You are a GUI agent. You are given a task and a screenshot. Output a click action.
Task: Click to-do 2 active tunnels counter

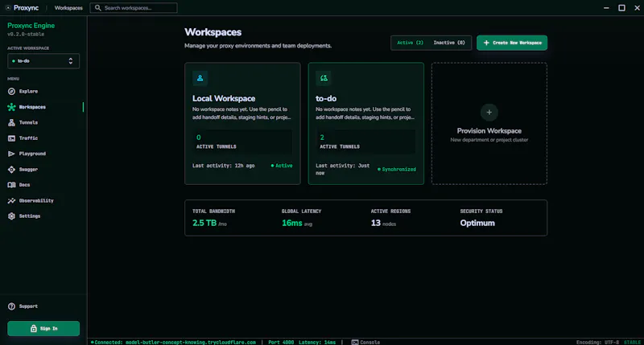click(x=365, y=142)
